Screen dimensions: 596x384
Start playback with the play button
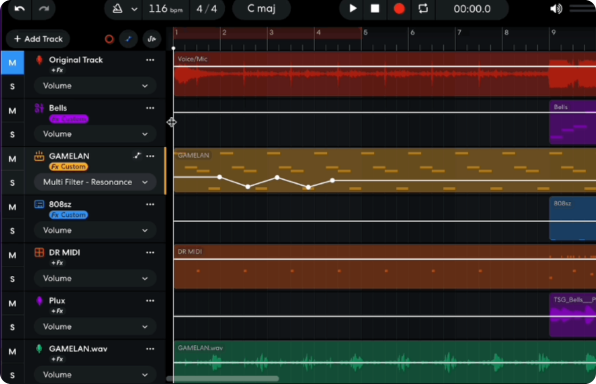[352, 8]
